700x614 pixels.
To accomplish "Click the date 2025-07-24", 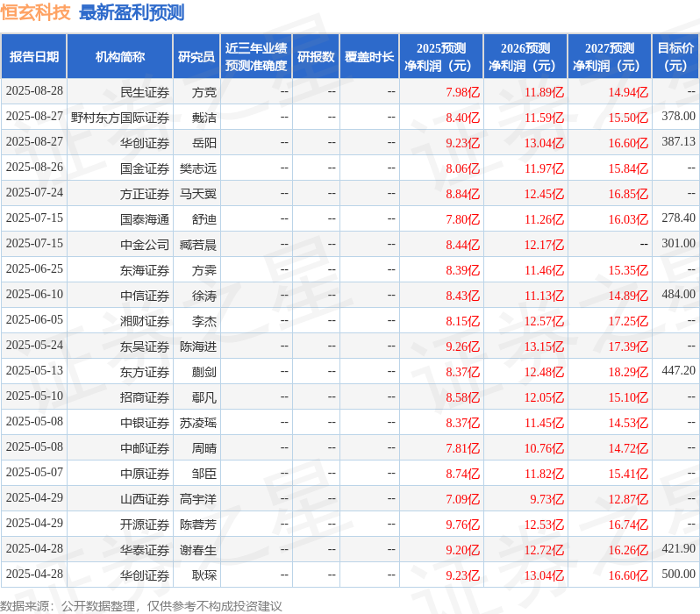I will click(x=34, y=192).
